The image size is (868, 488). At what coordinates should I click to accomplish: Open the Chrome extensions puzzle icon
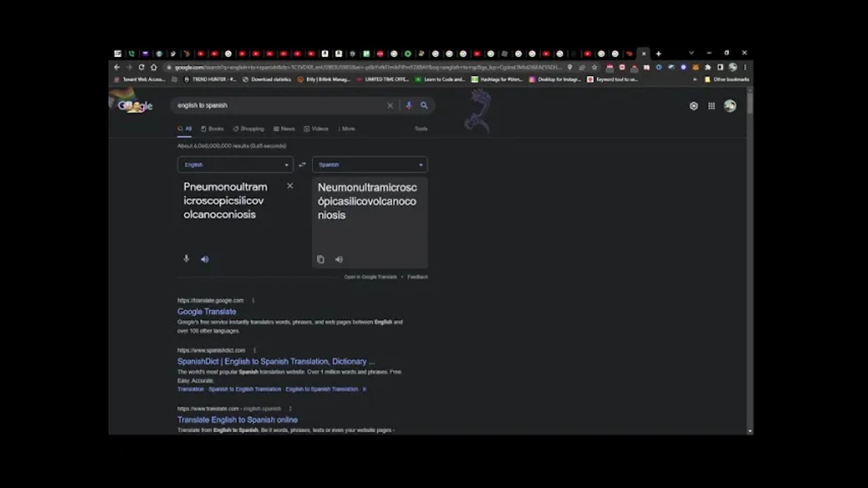pyautogui.click(x=708, y=67)
